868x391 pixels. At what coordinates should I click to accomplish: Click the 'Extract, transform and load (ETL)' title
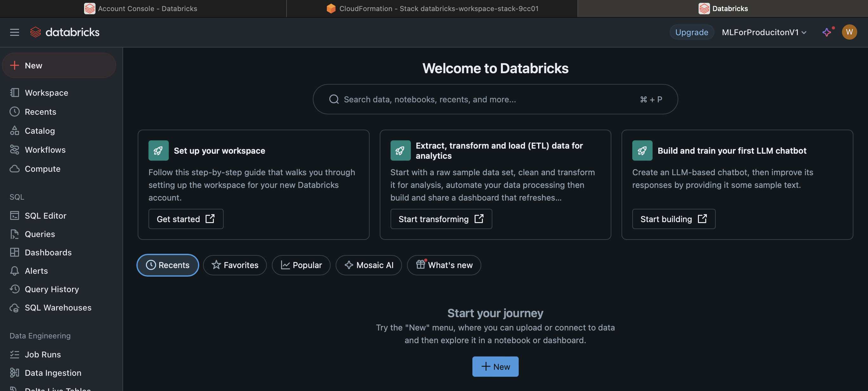499,151
